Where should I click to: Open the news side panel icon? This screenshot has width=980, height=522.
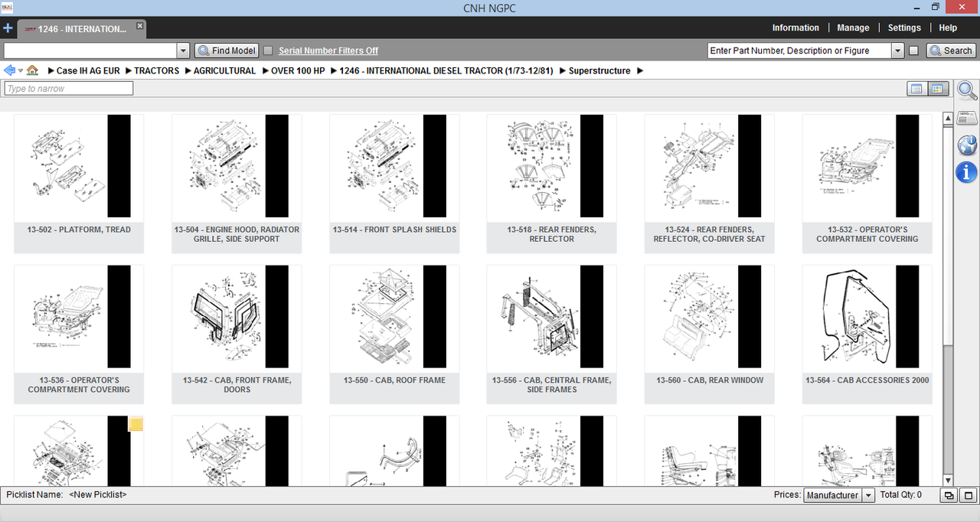click(x=967, y=118)
